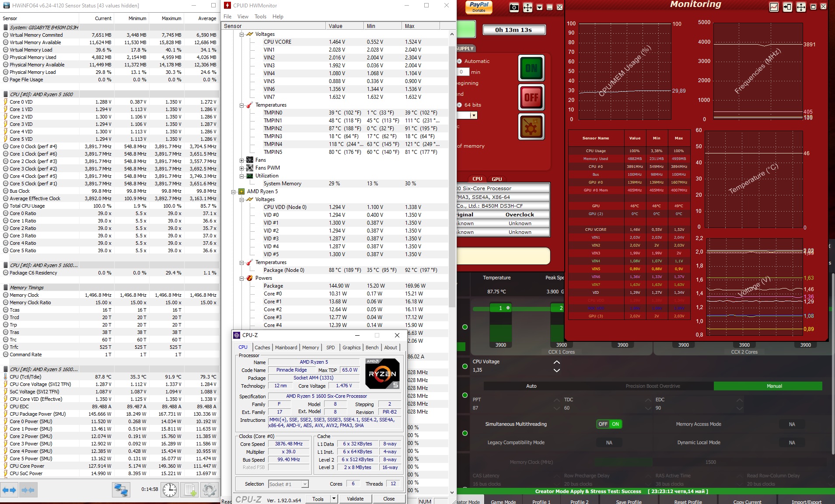
Task: Select the GPU tab in OCCT info panel
Action: pyautogui.click(x=497, y=179)
